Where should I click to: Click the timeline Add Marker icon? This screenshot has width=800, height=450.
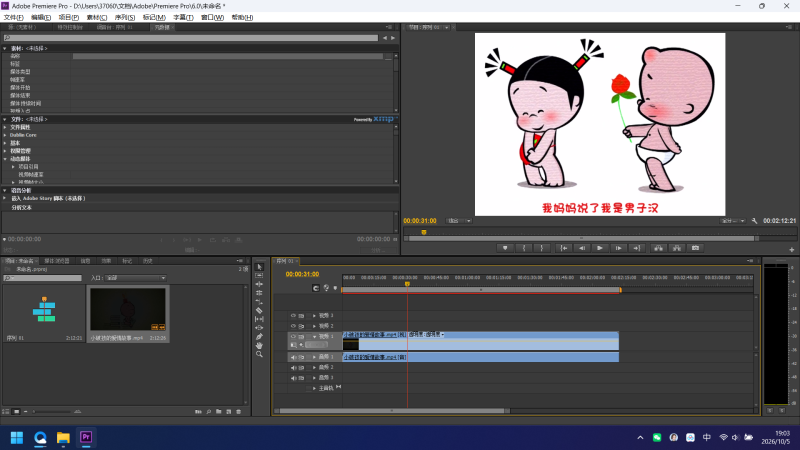tap(335, 288)
